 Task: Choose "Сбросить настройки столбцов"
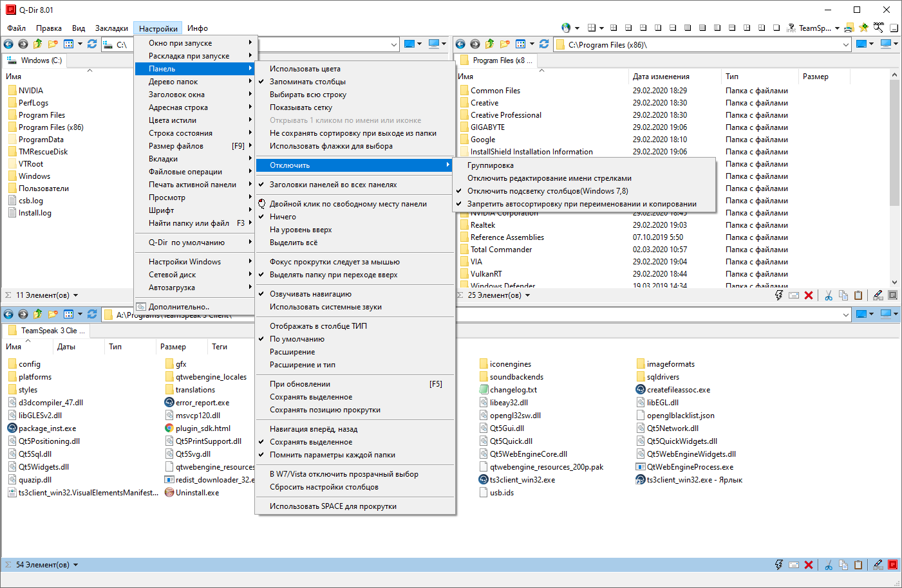point(324,487)
